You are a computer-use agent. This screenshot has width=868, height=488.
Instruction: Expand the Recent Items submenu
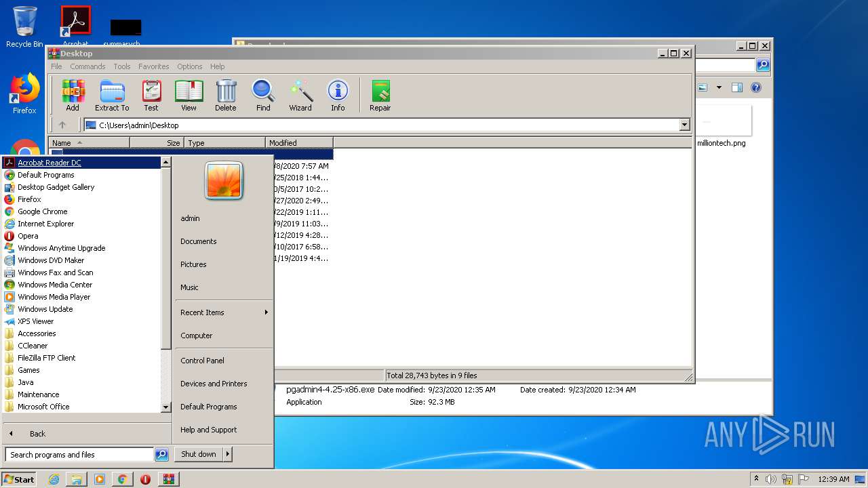pos(224,312)
